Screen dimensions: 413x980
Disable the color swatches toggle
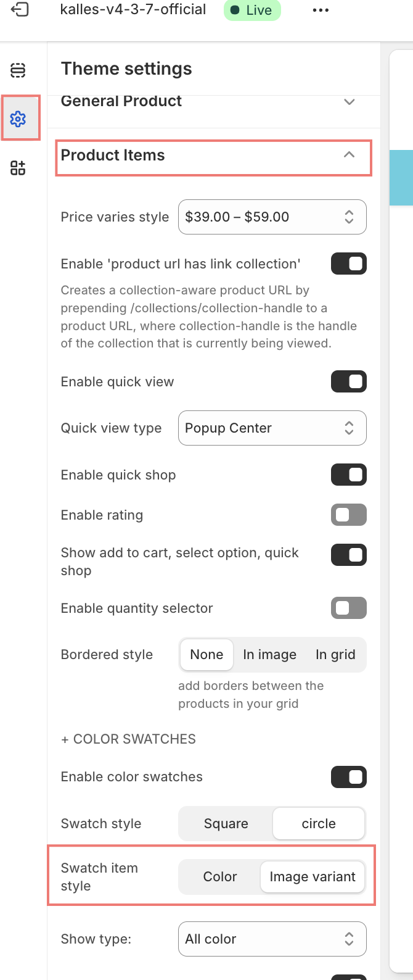(349, 777)
